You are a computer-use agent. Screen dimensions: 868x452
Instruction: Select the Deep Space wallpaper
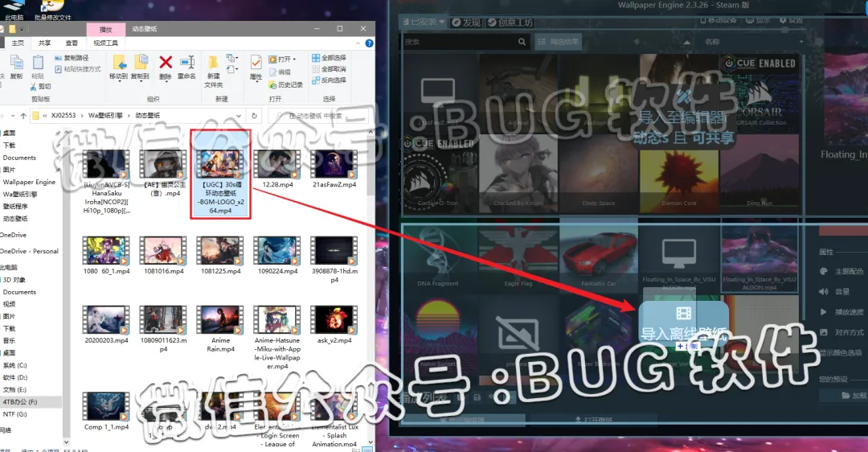pos(599,174)
